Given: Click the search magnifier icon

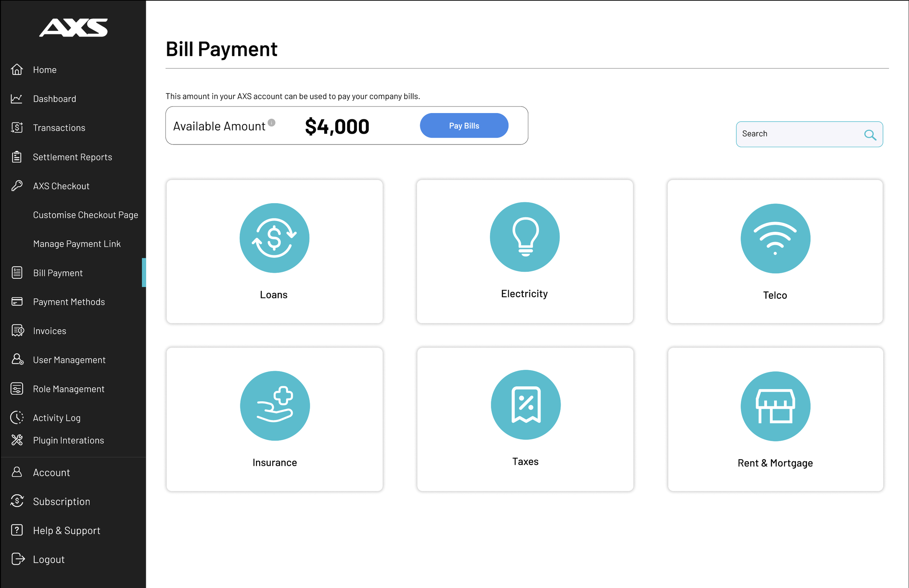Looking at the screenshot, I should click(870, 134).
